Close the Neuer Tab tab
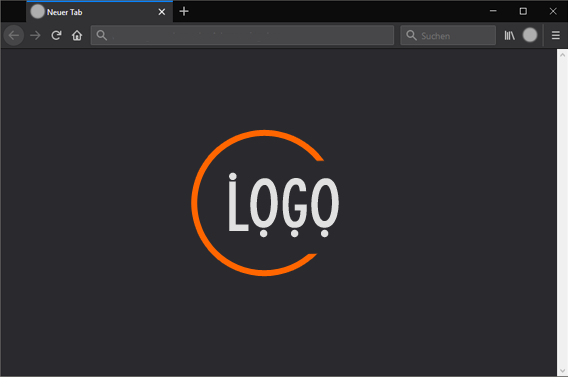 (162, 12)
